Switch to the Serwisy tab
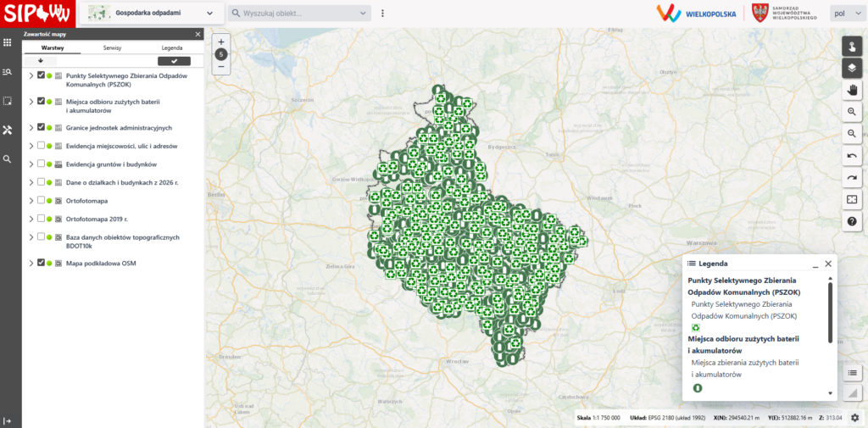Image resolution: width=868 pixels, height=428 pixels. click(112, 48)
